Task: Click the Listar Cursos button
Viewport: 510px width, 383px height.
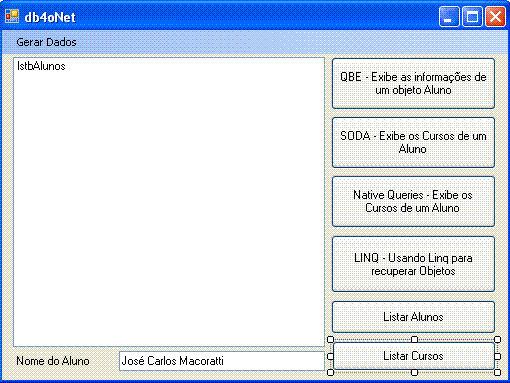Action: pyautogui.click(x=413, y=356)
